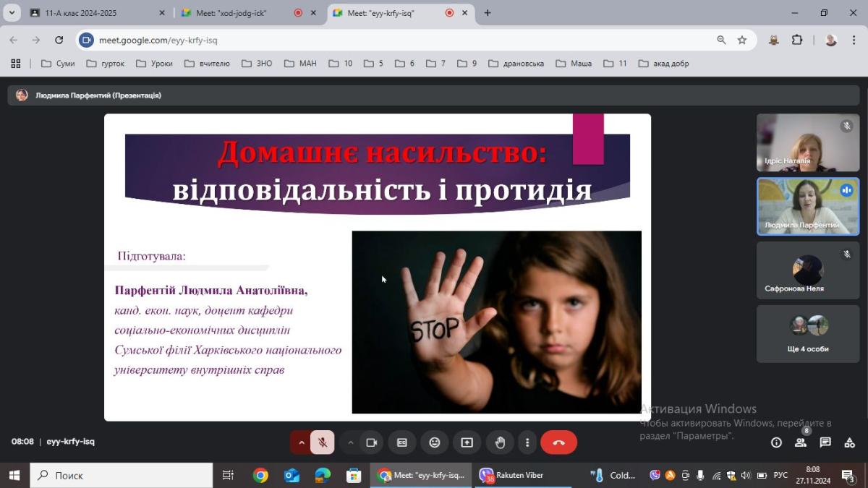Unmute the microphone in the call controls
The height and width of the screenshot is (488, 868).
(323, 442)
